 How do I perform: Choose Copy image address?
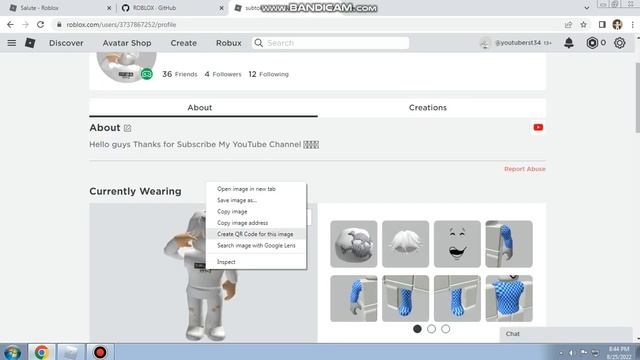[256, 223]
